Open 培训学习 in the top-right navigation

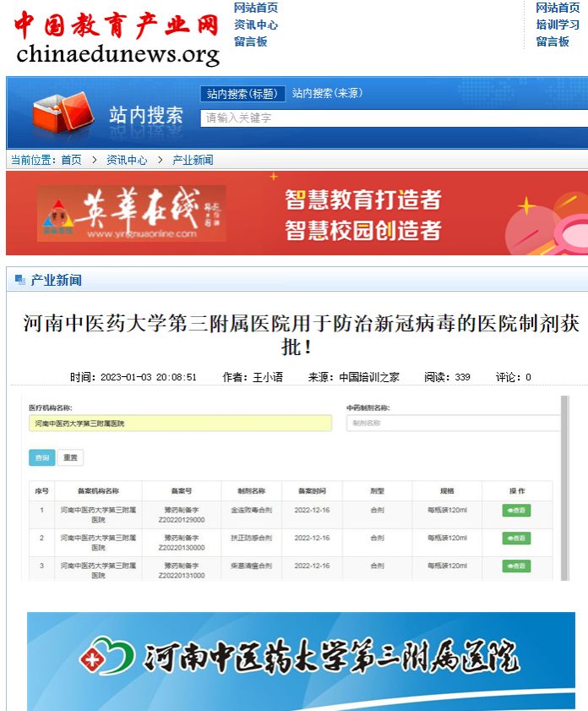coord(558,25)
